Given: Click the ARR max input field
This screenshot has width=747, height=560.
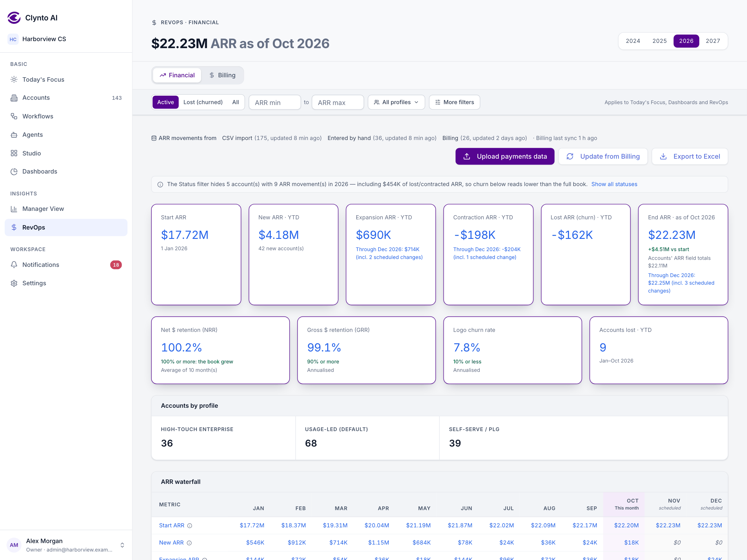Looking at the screenshot, I should click(338, 102).
